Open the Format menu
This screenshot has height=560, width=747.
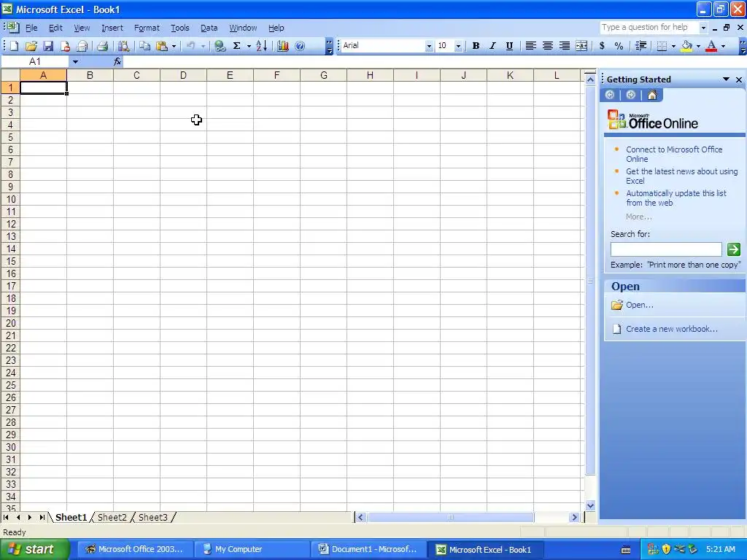[147, 28]
